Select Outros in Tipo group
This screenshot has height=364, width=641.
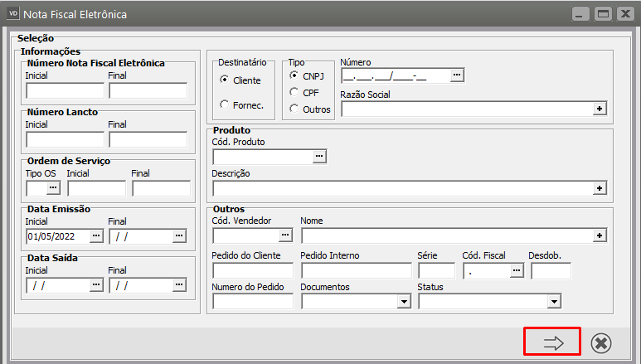coord(294,109)
